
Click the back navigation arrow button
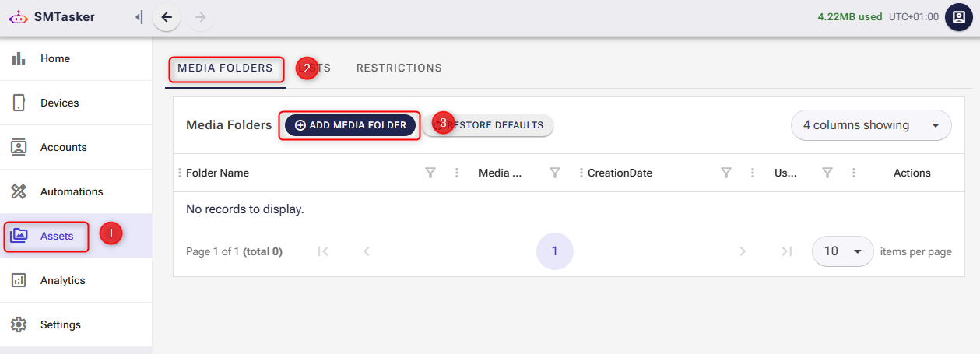tap(167, 17)
